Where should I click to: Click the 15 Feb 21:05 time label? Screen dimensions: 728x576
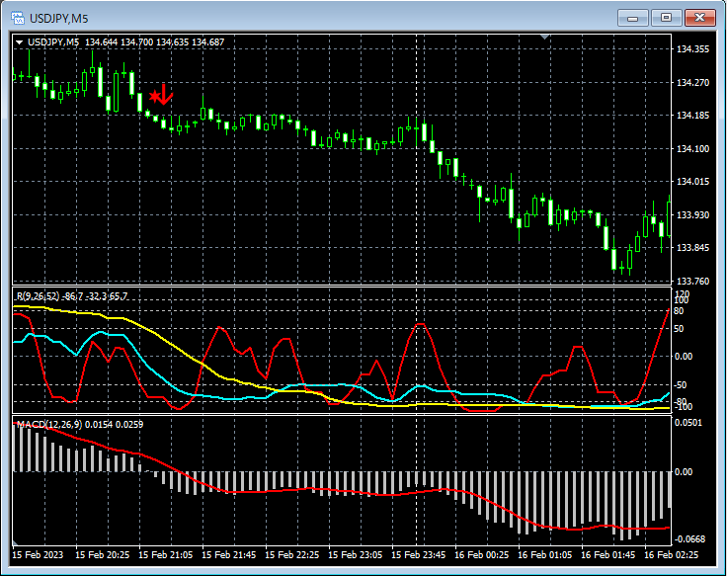click(x=168, y=555)
